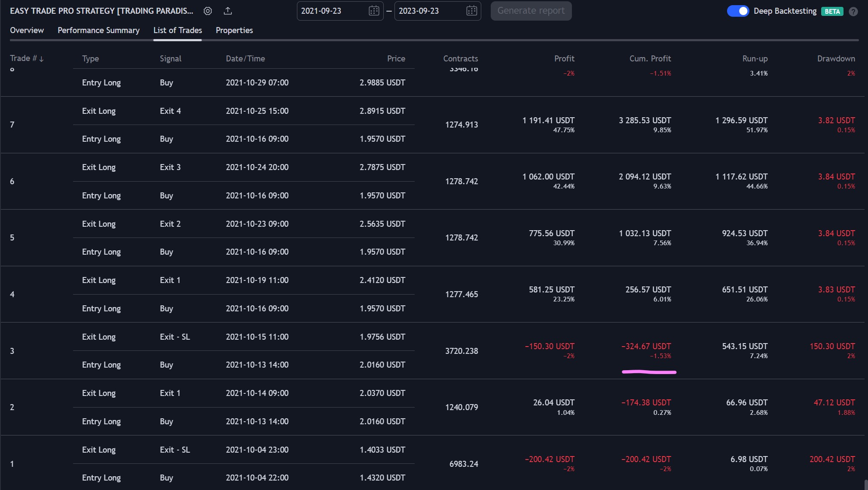Select the Properties tab

coord(234,30)
